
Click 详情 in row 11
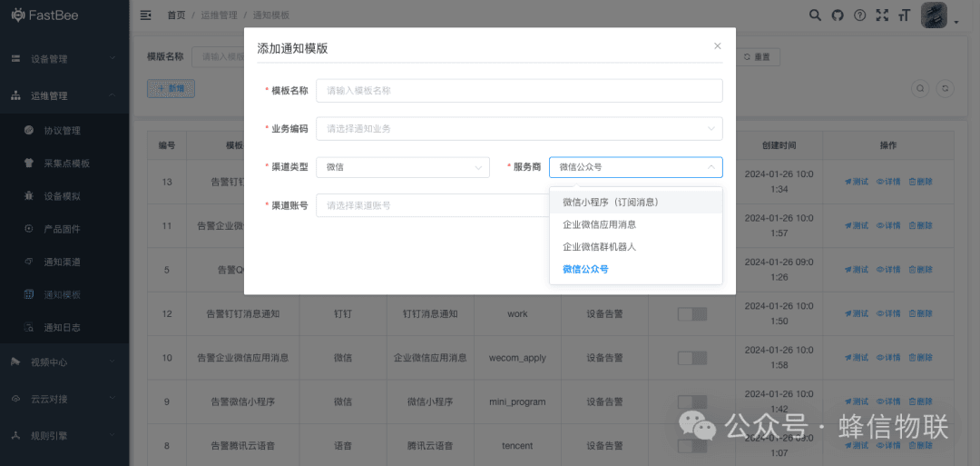[x=888, y=226]
